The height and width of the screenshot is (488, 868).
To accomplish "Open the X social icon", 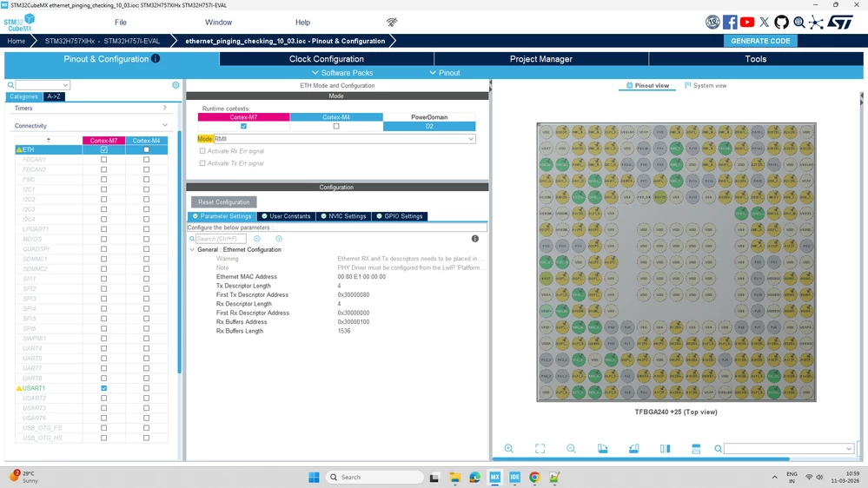I will [765, 22].
